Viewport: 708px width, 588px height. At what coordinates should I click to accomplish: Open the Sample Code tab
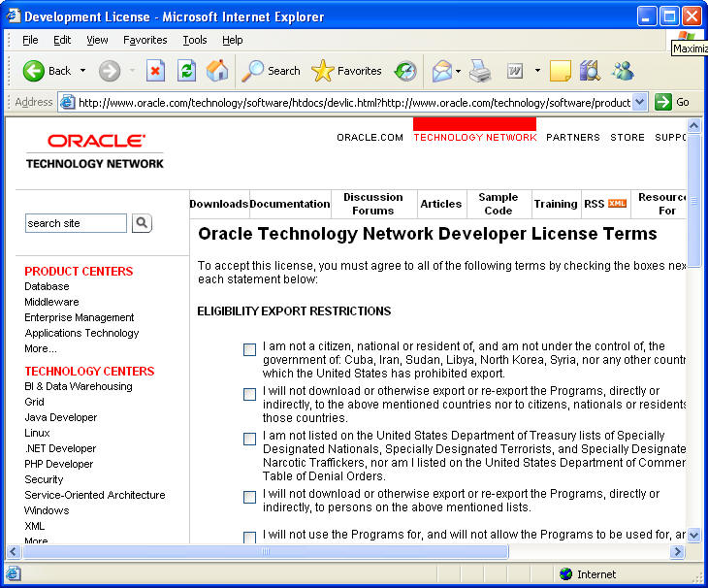pos(499,204)
